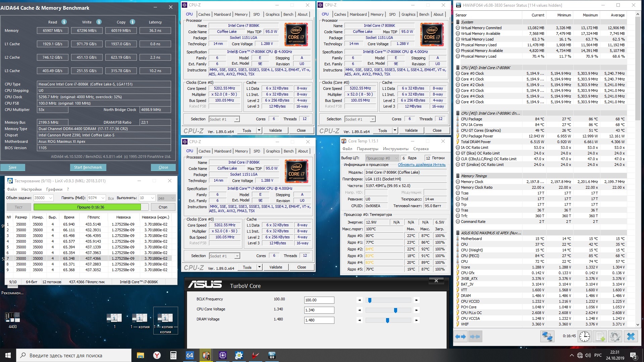Open HWiNFO settings gear icon

coord(615,336)
